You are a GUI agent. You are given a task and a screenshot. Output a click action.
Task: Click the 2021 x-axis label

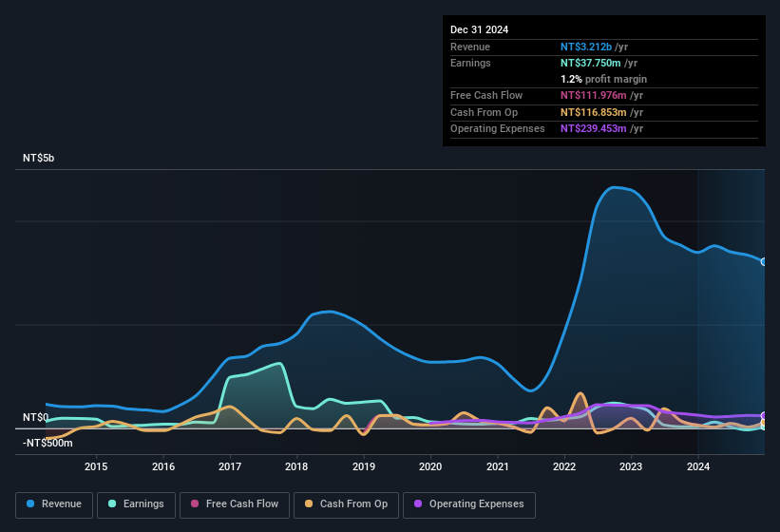(x=498, y=466)
